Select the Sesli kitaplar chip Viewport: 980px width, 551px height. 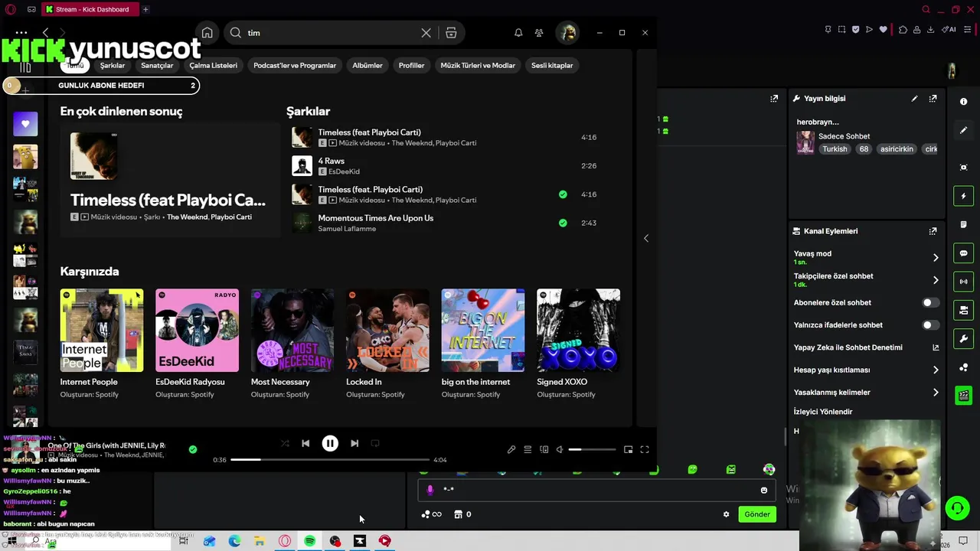click(552, 65)
